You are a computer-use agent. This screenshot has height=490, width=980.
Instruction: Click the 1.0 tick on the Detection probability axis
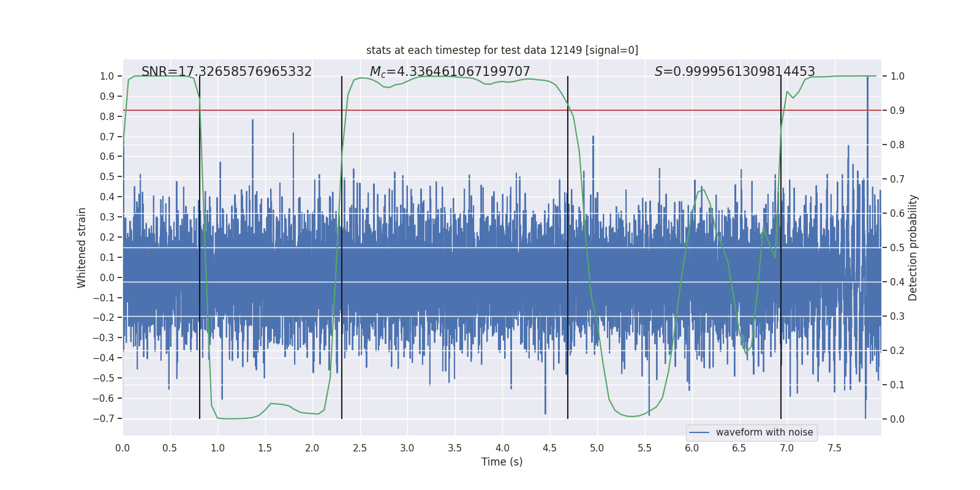[897, 76]
